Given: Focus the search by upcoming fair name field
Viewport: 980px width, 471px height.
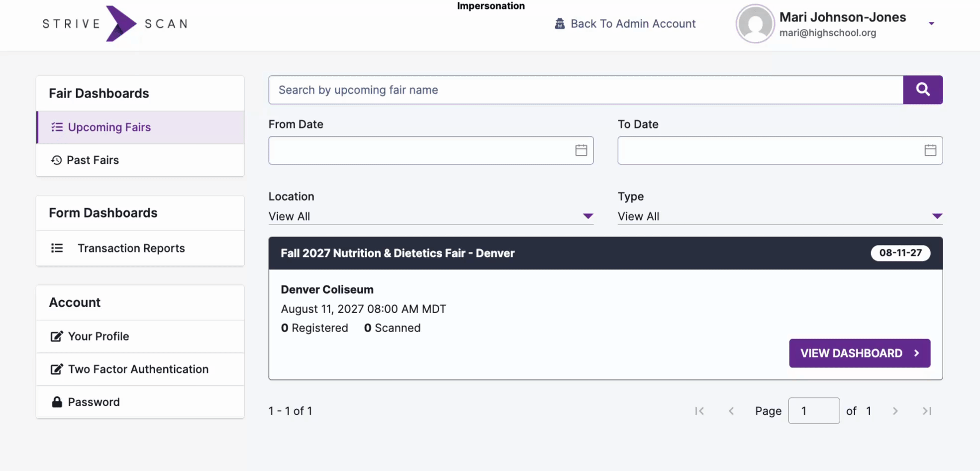Looking at the screenshot, I should click(586, 90).
